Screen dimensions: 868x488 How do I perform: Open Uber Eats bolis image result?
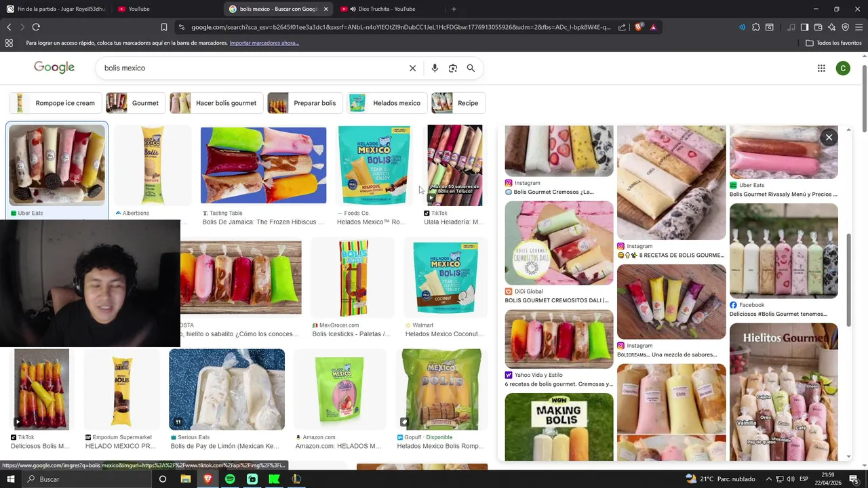pos(57,165)
